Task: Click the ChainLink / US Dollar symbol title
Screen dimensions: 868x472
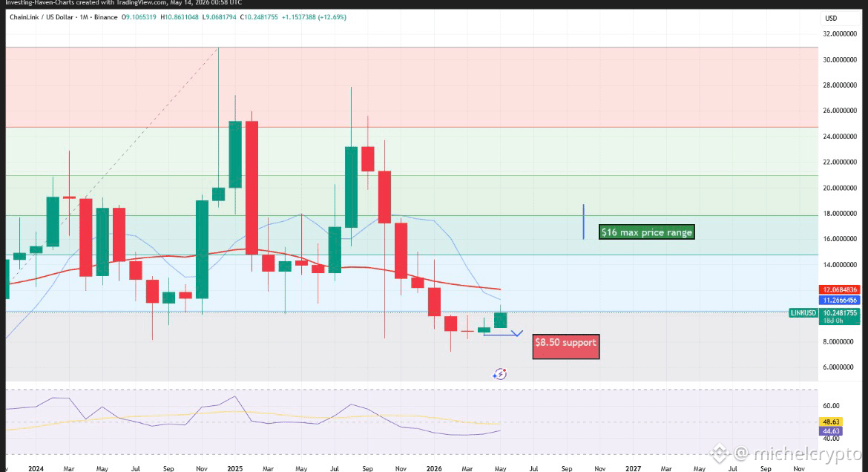Action: pos(42,17)
